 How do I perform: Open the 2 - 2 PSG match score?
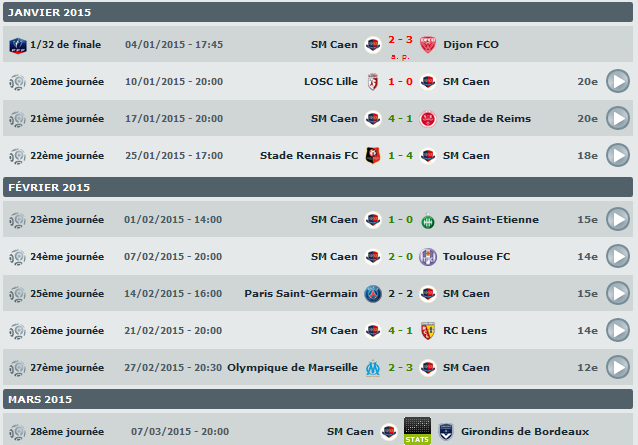(400, 294)
